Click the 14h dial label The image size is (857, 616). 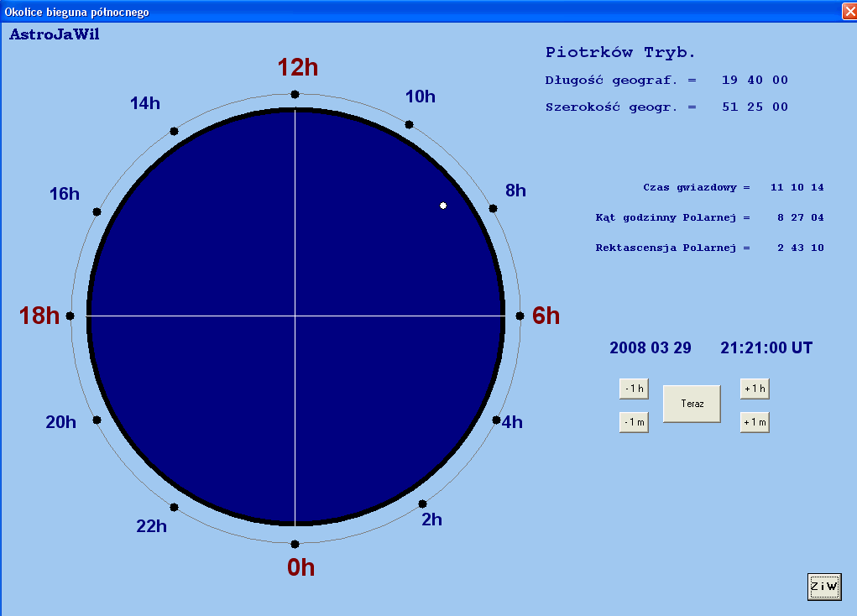(x=145, y=102)
